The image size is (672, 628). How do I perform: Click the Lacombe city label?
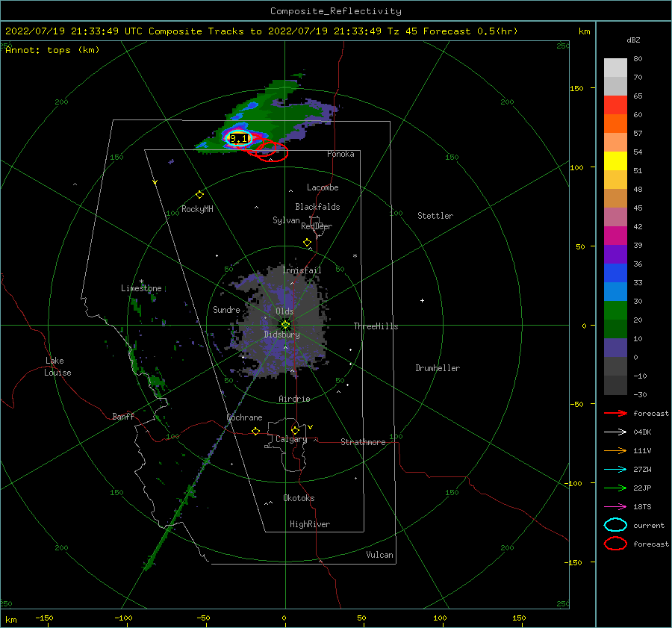(x=323, y=187)
